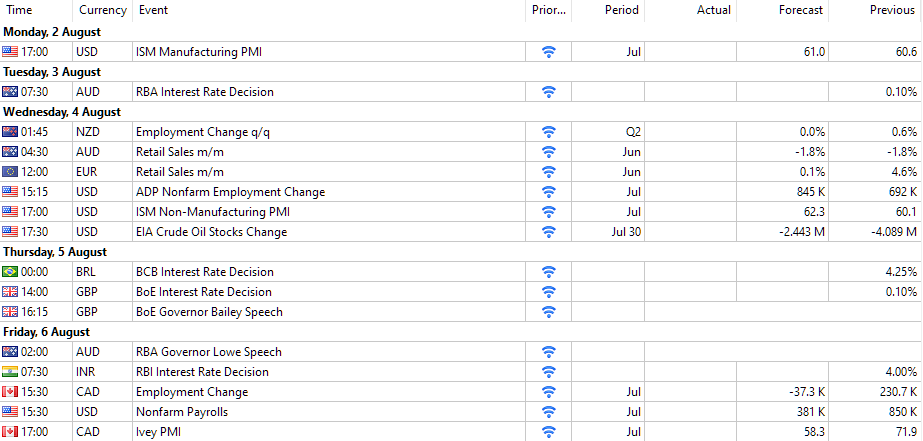923x441 pixels.
Task: Click India flag icon for RBI decision
Action: tap(10, 372)
